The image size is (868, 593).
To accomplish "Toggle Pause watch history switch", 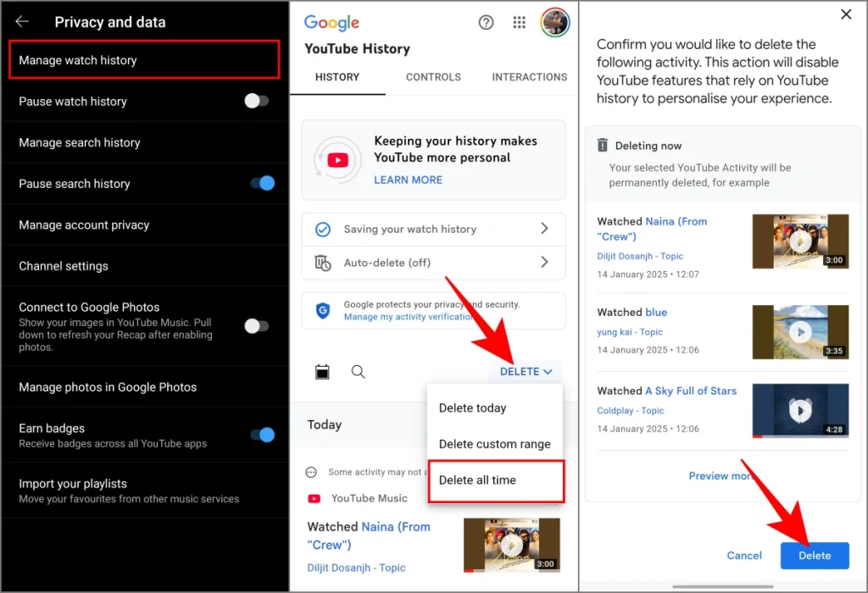I will 257,101.
